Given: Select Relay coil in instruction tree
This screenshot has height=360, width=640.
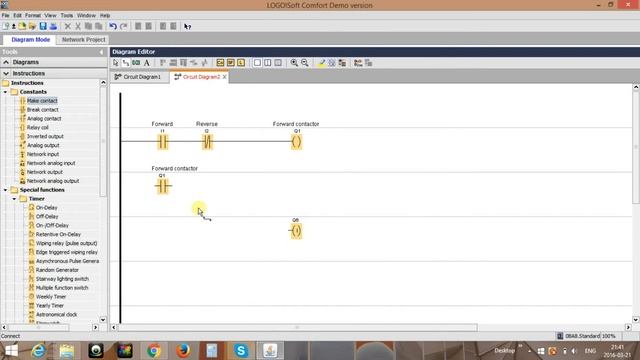Looking at the screenshot, I should click(38, 127).
